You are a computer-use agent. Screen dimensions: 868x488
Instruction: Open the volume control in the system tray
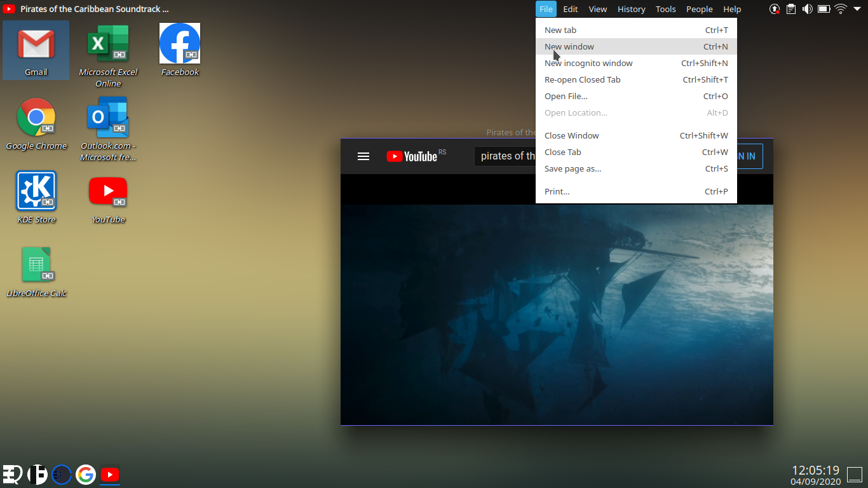tap(808, 9)
